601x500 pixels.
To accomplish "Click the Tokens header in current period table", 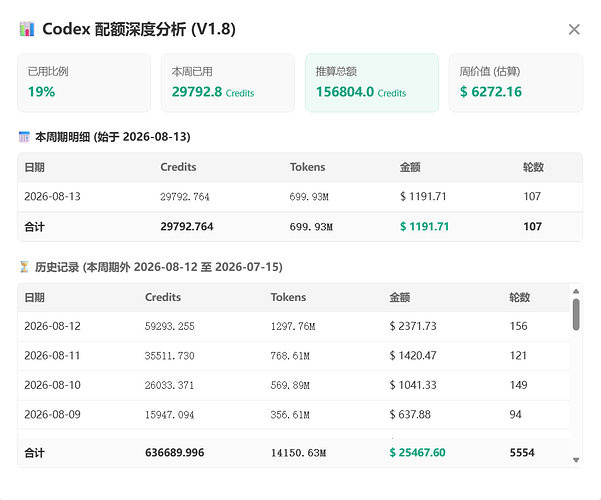I will tap(307, 167).
